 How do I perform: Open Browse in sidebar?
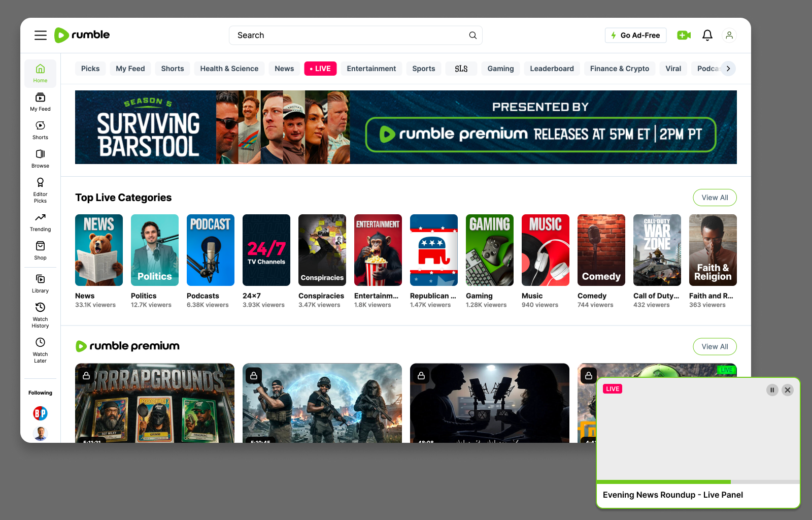point(41,159)
